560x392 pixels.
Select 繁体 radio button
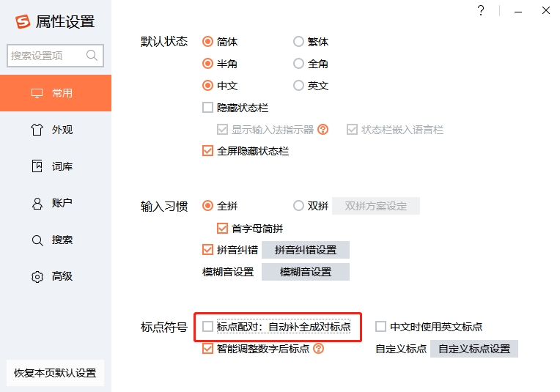point(298,42)
